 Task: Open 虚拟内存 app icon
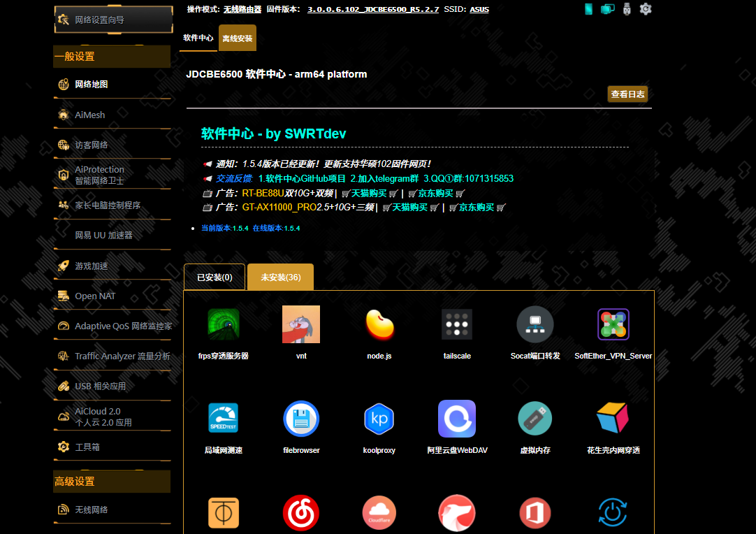tap(535, 418)
